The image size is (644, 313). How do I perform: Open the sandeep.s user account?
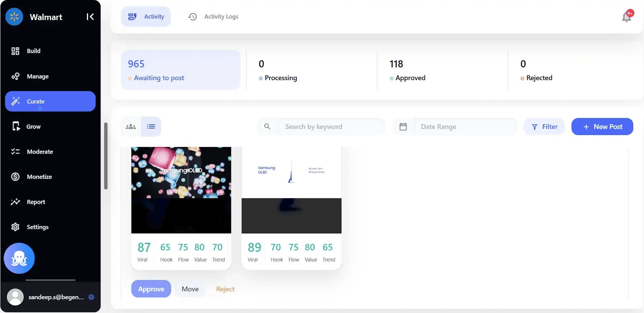click(50, 297)
